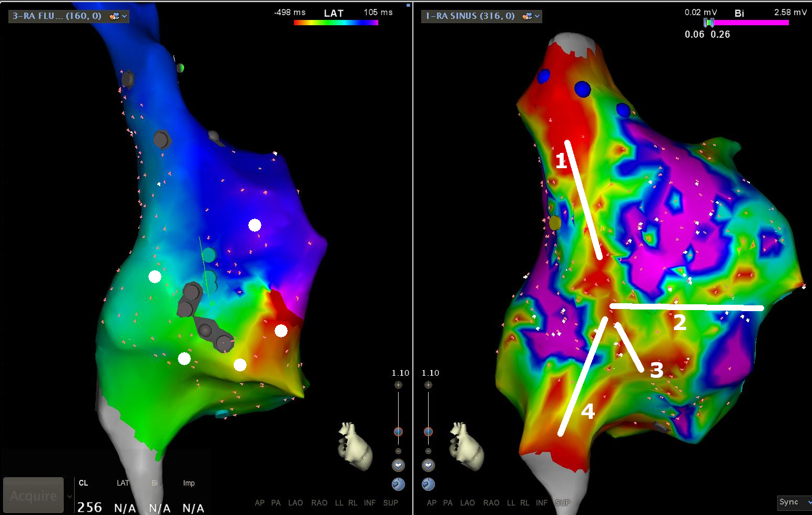Select the SUP projection for the left map

coord(391,503)
